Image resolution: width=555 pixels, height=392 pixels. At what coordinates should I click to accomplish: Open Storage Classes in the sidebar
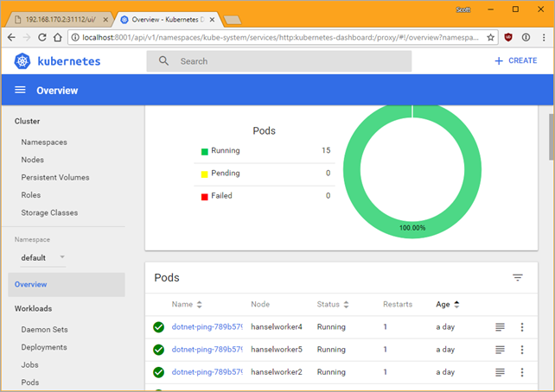[49, 212]
